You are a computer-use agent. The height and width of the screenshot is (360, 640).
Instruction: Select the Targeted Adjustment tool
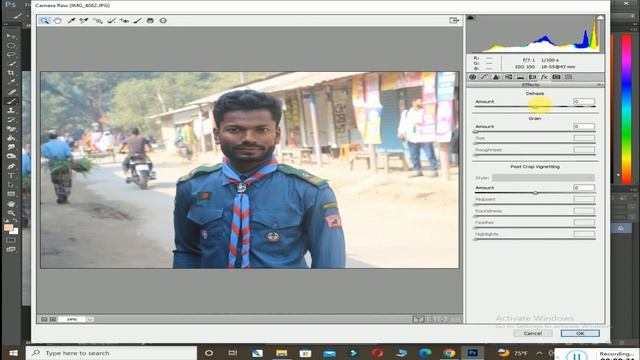(98, 20)
